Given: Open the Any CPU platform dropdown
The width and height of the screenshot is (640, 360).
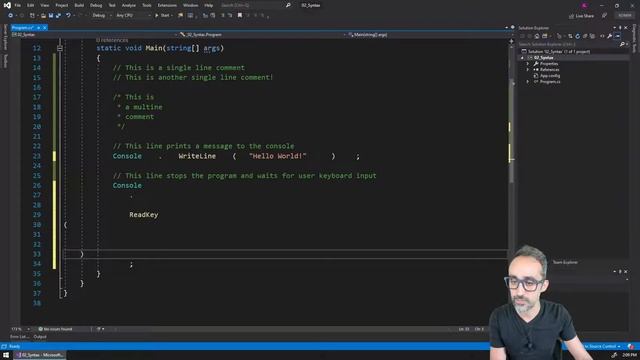Looking at the screenshot, I should tap(133, 16).
